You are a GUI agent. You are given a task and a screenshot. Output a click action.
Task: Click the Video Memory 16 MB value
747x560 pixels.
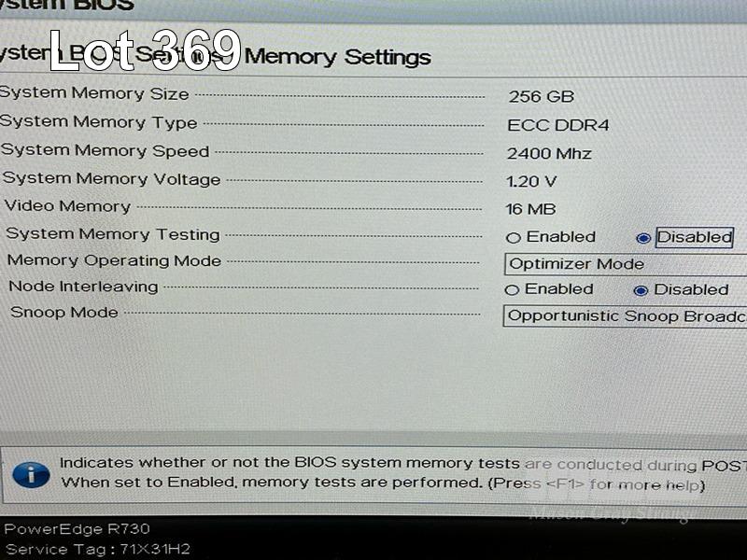[530, 209]
